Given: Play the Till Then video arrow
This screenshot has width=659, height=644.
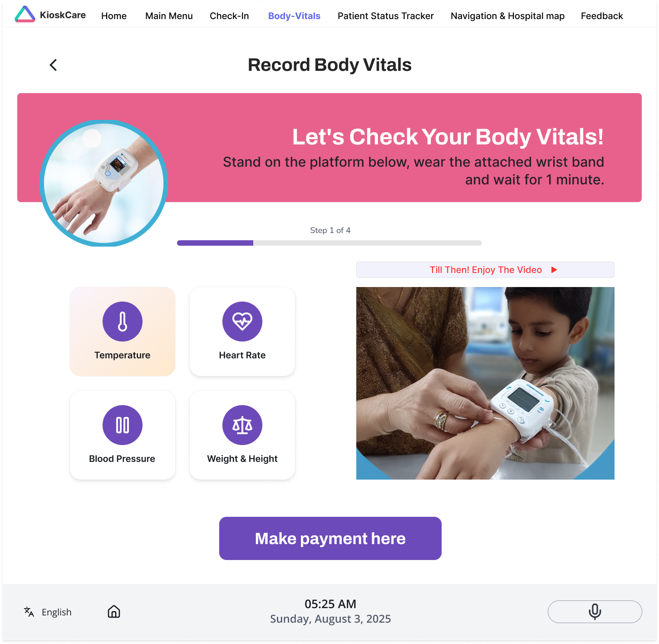Looking at the screenshot, I should (x=554, y=270).
